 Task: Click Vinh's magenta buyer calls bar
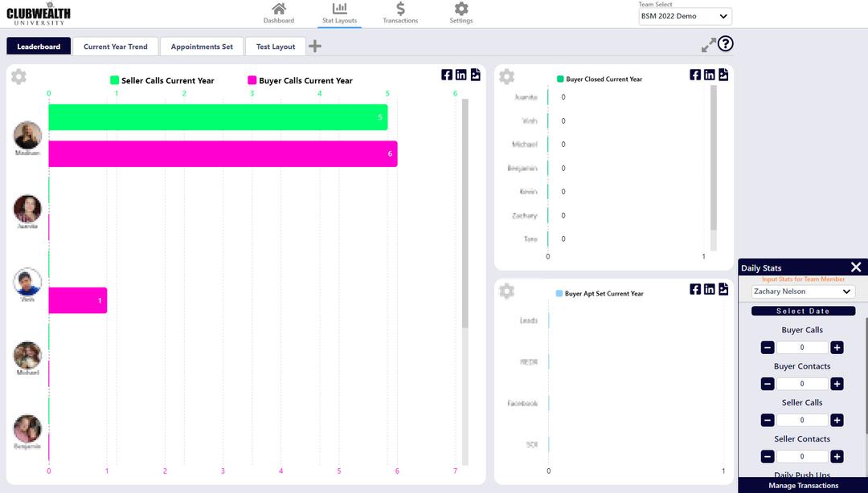point(77,300)
